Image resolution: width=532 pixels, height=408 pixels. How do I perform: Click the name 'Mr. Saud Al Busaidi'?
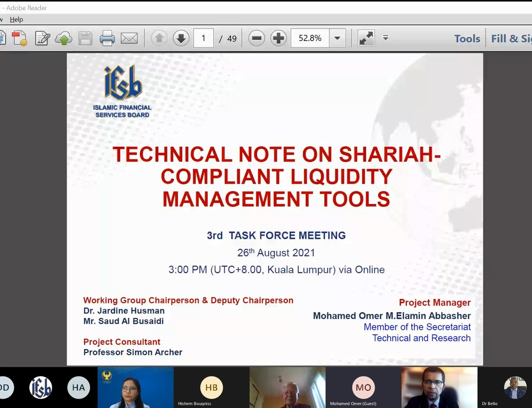coord(124,321)
